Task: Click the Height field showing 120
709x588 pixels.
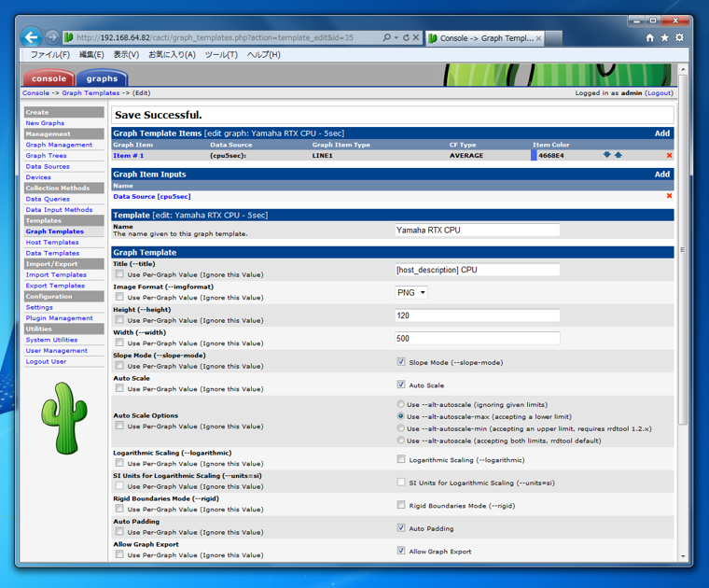Action: 477,315
